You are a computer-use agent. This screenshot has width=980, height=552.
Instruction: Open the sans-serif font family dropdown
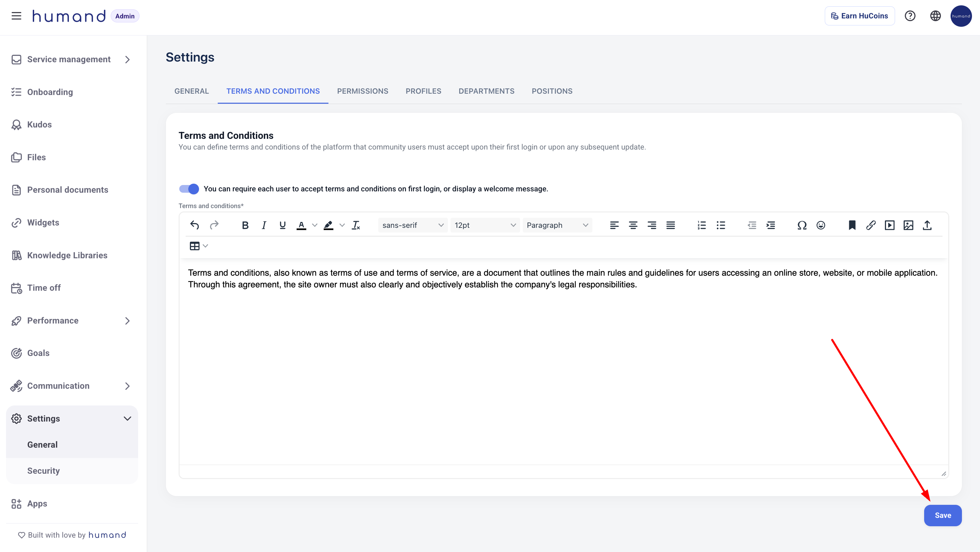[x=412, y=225]
